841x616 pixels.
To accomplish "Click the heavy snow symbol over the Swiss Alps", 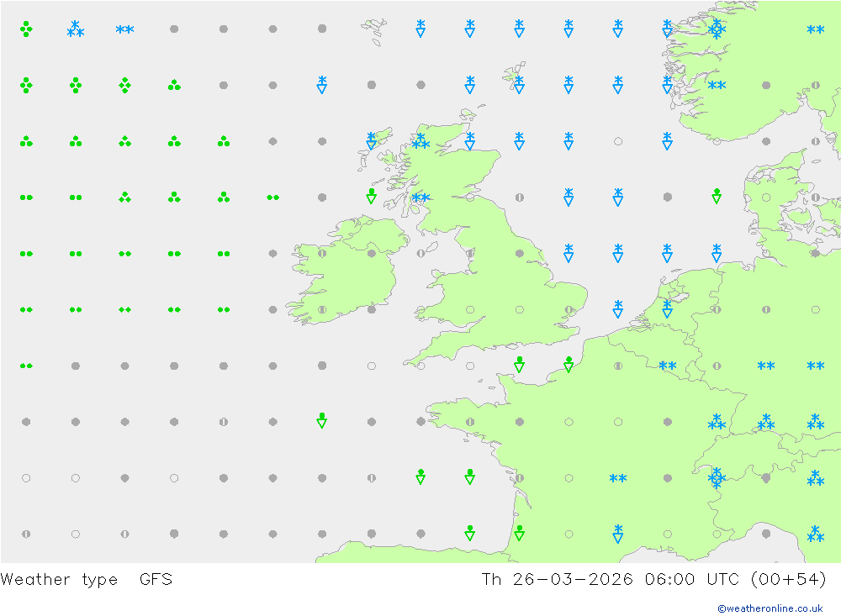I will (x=717, y=477).
